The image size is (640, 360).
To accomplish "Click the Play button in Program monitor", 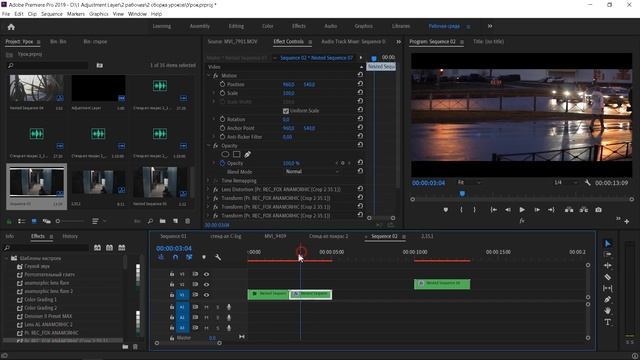I will 522,210.
